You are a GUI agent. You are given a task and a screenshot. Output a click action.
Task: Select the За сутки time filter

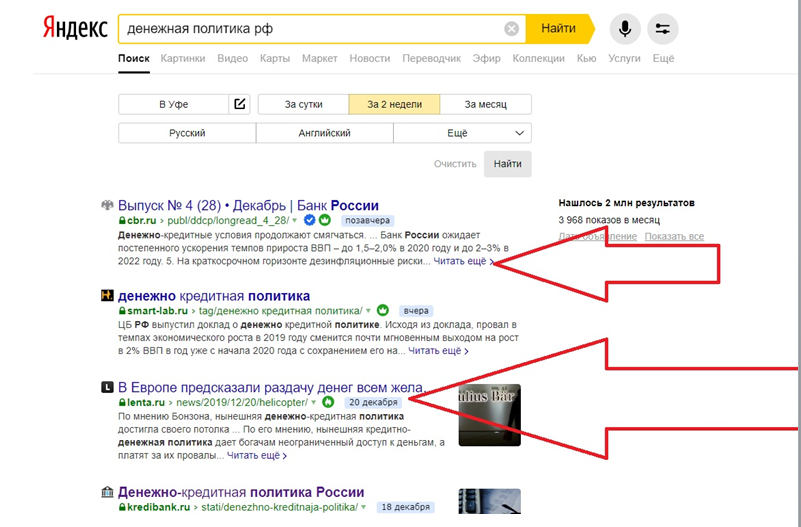click(303, 104)
